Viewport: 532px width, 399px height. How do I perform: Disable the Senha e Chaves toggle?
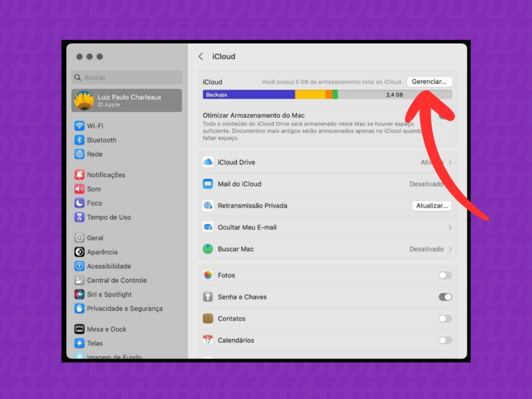click(445, 297)
